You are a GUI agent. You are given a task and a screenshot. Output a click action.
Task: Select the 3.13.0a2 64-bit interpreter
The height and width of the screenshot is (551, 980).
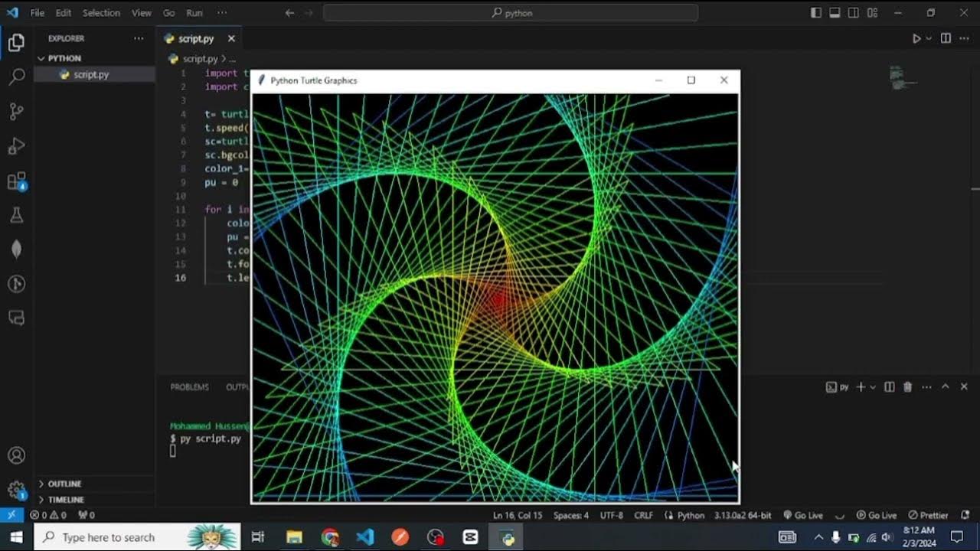click(x=743, y=515)
